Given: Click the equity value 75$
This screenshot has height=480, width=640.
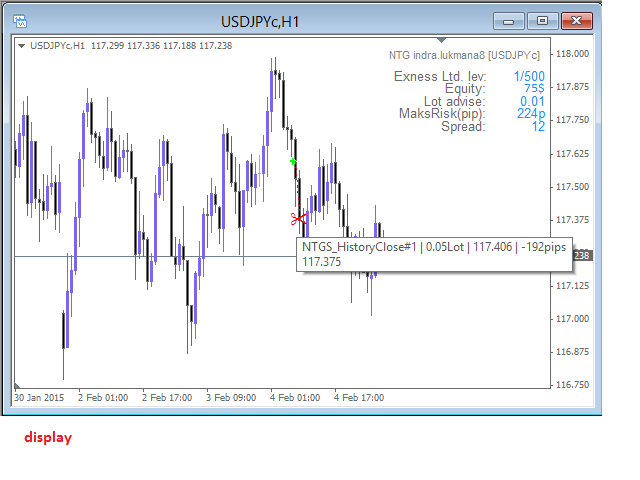Looking at the screenshot, I should coord(534,89).
